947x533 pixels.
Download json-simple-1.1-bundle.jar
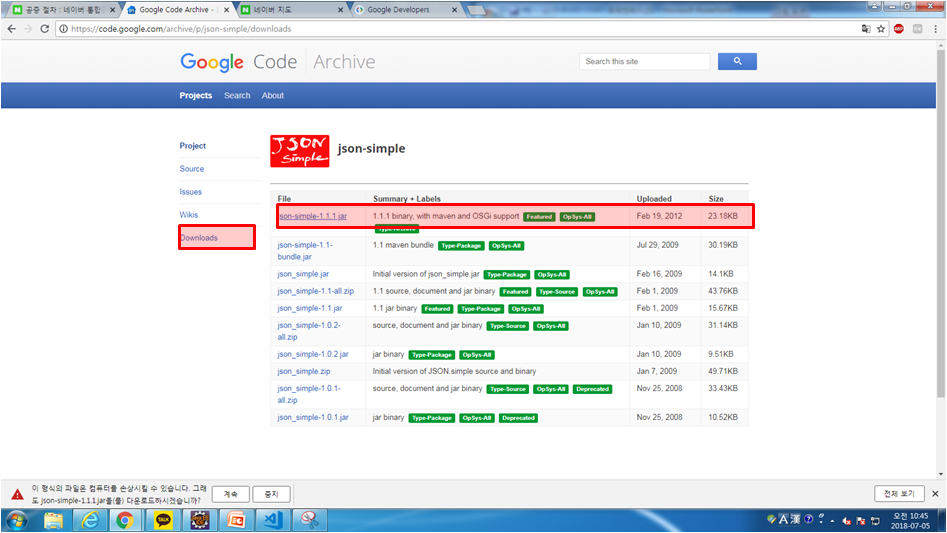(305, 251)
